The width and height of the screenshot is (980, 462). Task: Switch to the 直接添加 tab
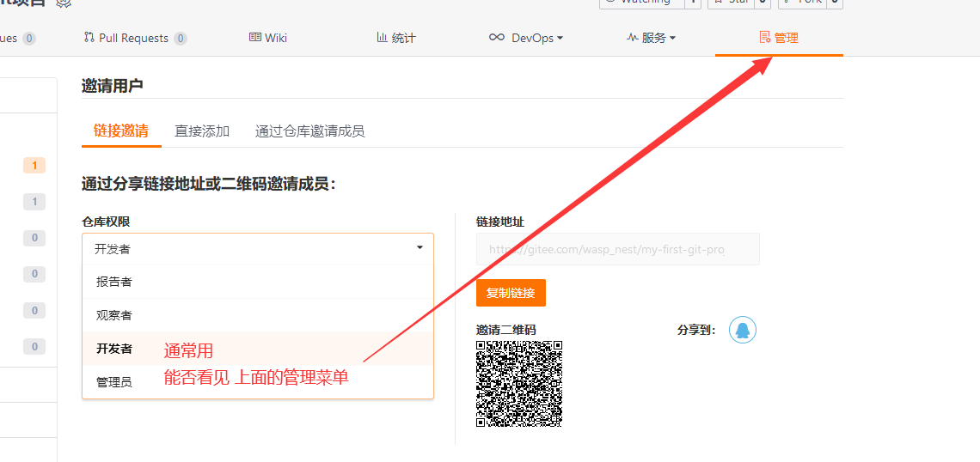point(202,131)
